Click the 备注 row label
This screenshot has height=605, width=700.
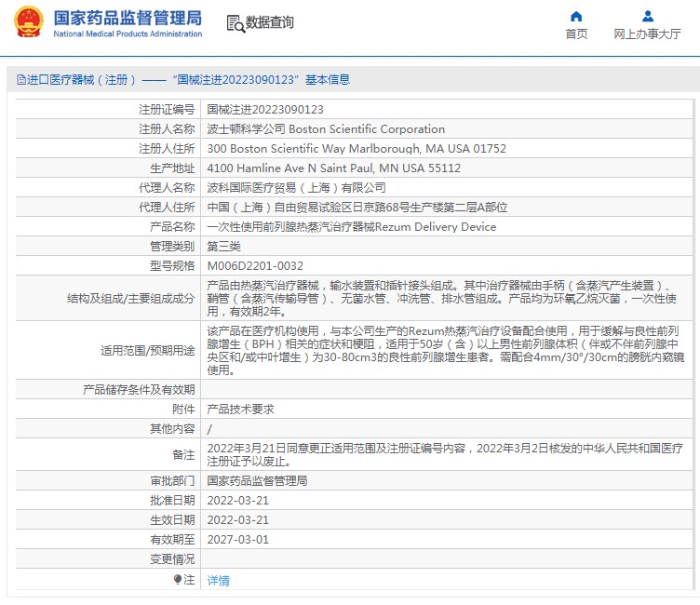click(183, 455)
